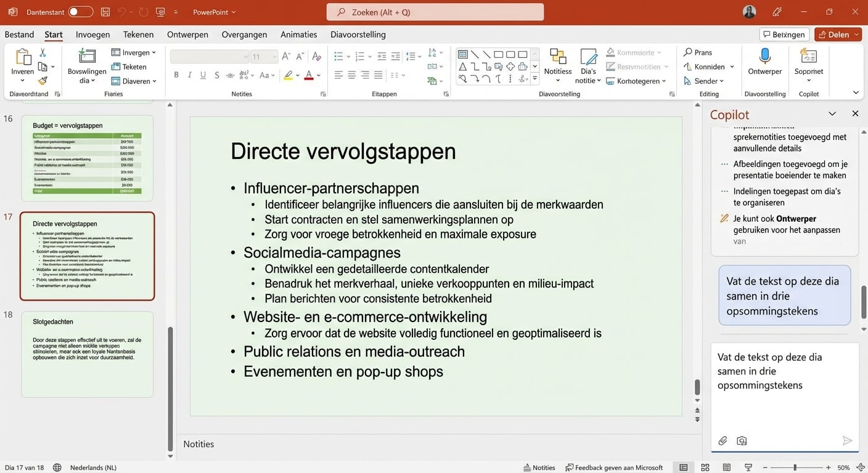The height and width of the screenshot is (473, 868).
Task: Send the Copilot prompt message
Action: point(847,440)
